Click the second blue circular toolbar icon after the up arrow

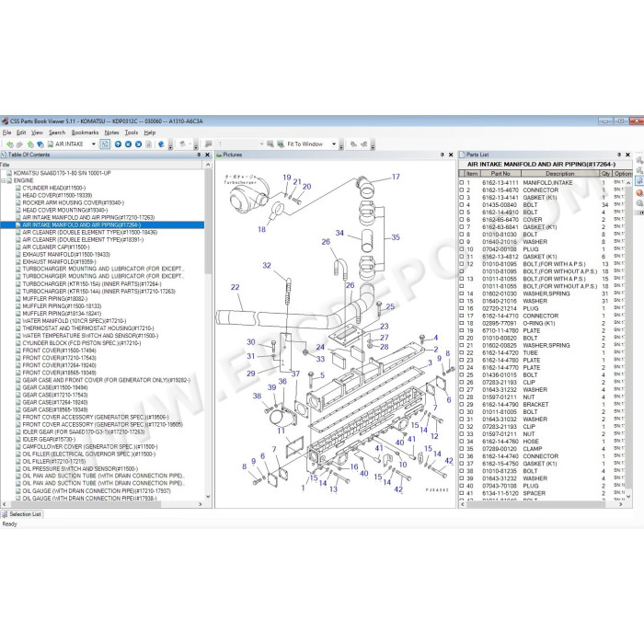(138, 144)
